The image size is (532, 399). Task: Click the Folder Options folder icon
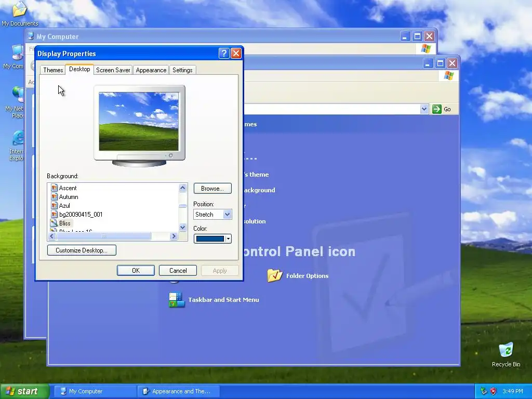(x=275, y=275)
